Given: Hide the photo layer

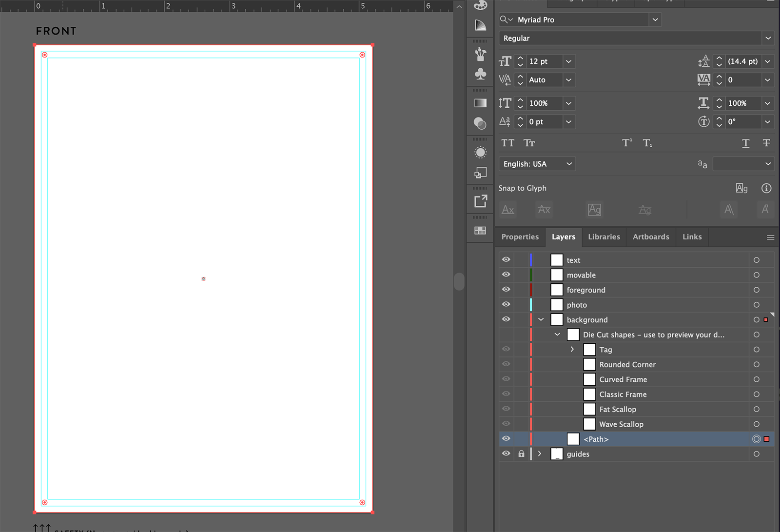Looking at the screenshot, I should click(506, 304).
